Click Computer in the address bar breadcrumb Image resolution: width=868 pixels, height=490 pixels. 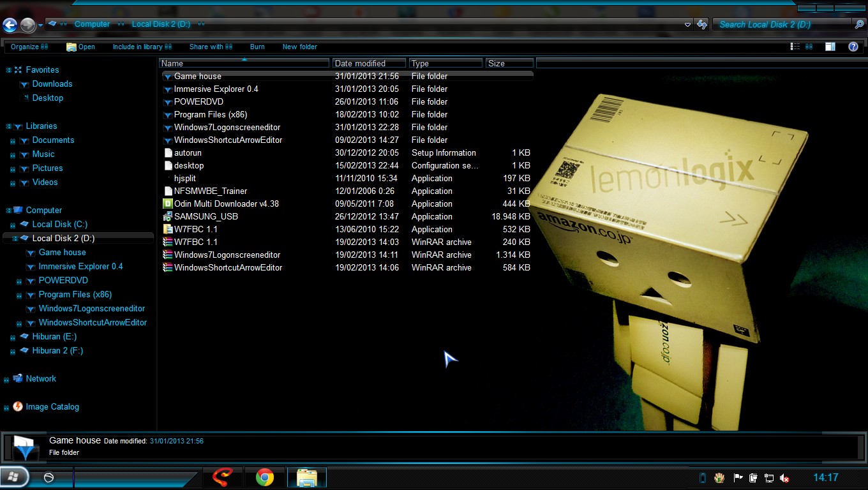click(x=91, y=24)
